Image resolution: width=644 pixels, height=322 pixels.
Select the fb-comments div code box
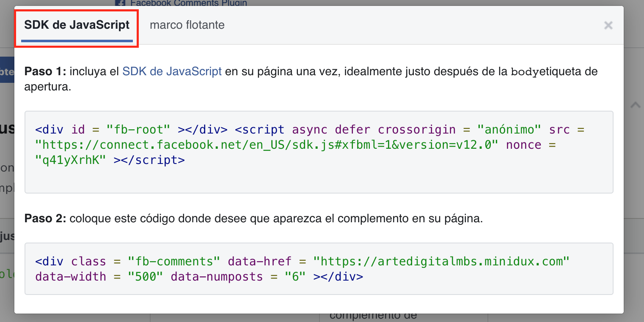pyautogui.click(x=319, y=269)
